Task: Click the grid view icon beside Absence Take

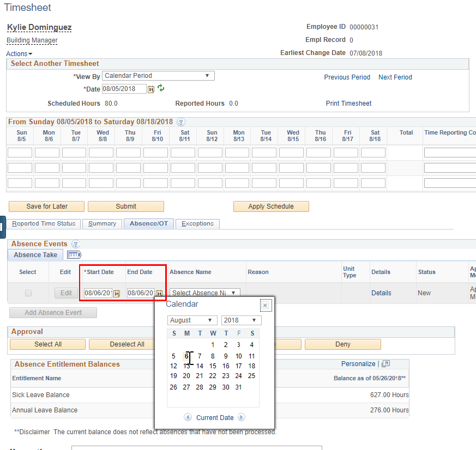Action: point(74,254)
